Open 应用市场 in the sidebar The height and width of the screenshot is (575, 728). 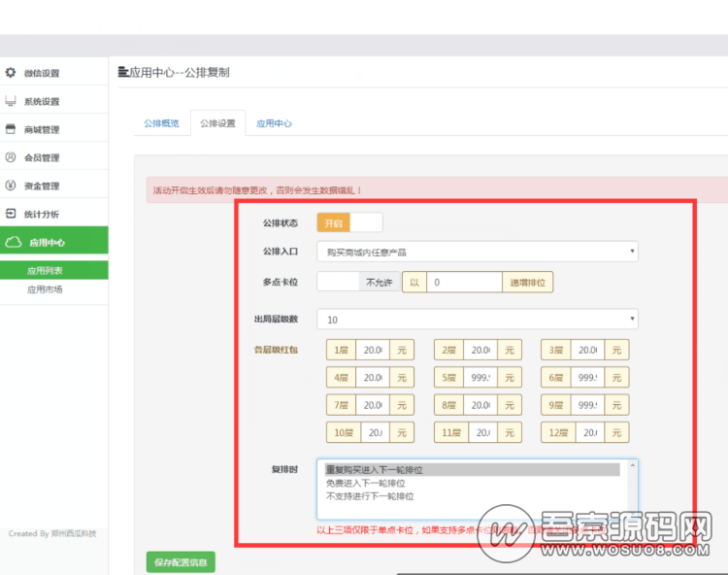tap(45, 289)
